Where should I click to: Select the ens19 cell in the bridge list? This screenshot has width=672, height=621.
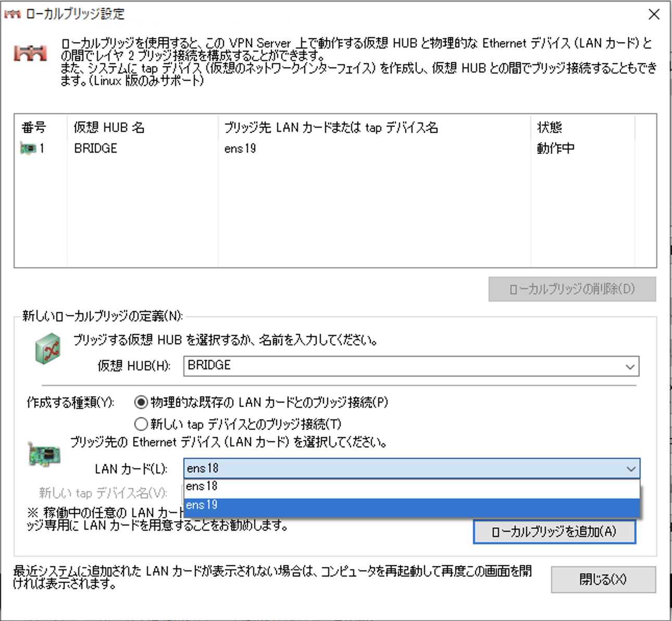pyautogui.click(x=240, y=148)
